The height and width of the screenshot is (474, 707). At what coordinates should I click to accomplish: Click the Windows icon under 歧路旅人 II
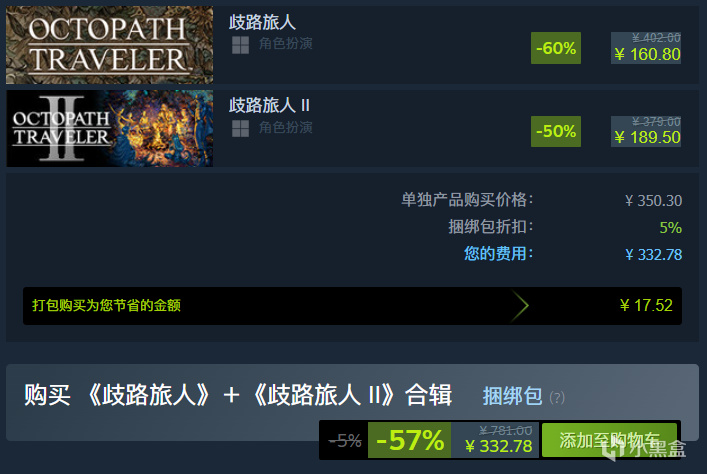pos(240,129)
